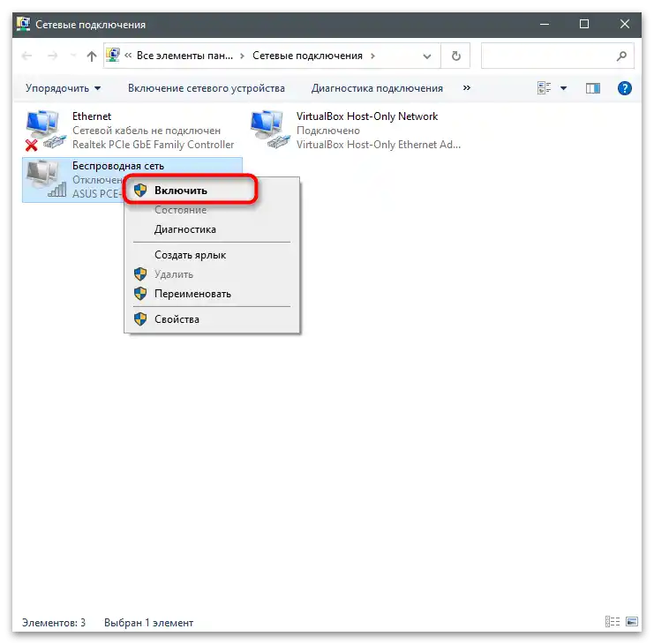Click the Forward navigation arrow
Viewport: 654px width, 644px height.
click(x=53, y=56)
